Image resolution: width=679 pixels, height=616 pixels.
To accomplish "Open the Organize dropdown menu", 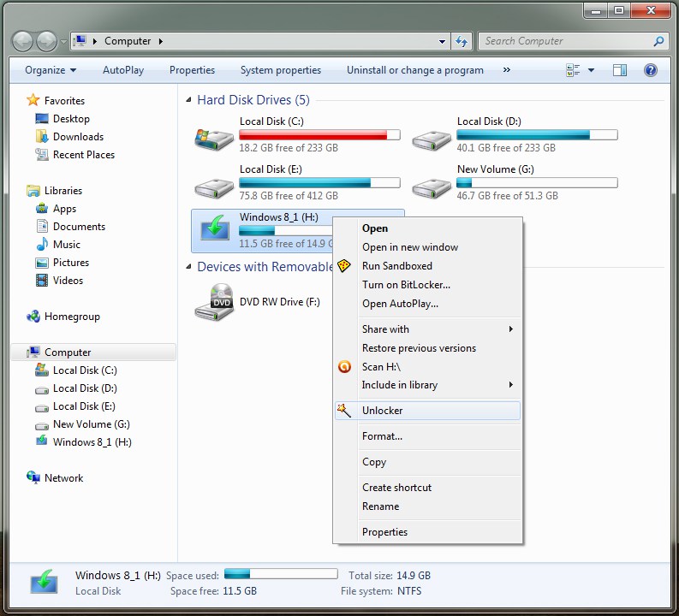I will point(50,70).
